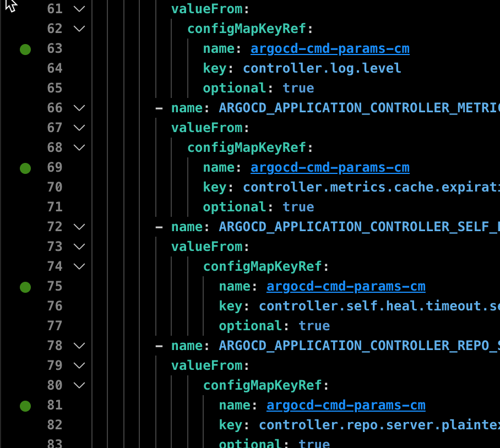This screenshot has height=448, width=500.
Task: Click optional true value on line 65
Action: (298, 88)
